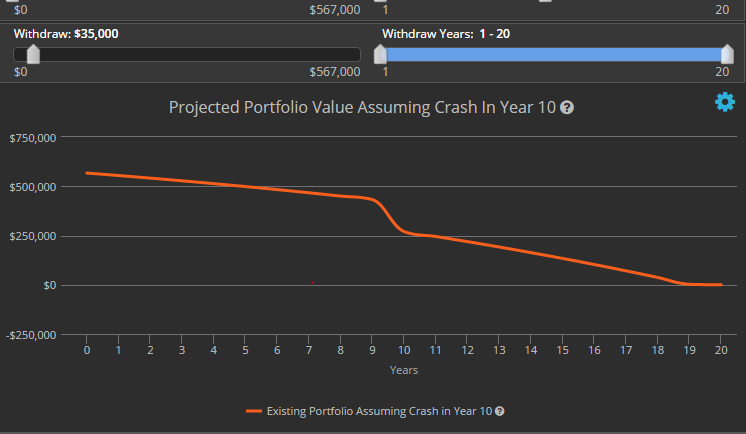Image resolution: width=746 pixels, height=434 pixels.
Task: Click the orange line at year 10
Action: [403, 230]
